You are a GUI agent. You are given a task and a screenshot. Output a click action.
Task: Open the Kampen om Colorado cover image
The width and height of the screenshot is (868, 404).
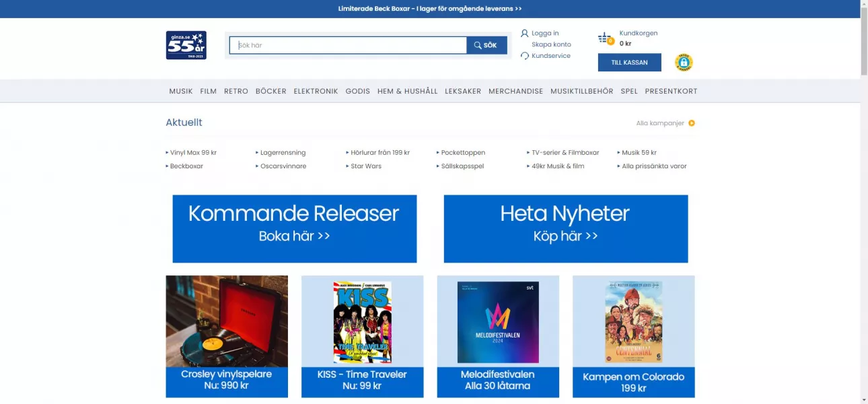[x=634, y=322]
